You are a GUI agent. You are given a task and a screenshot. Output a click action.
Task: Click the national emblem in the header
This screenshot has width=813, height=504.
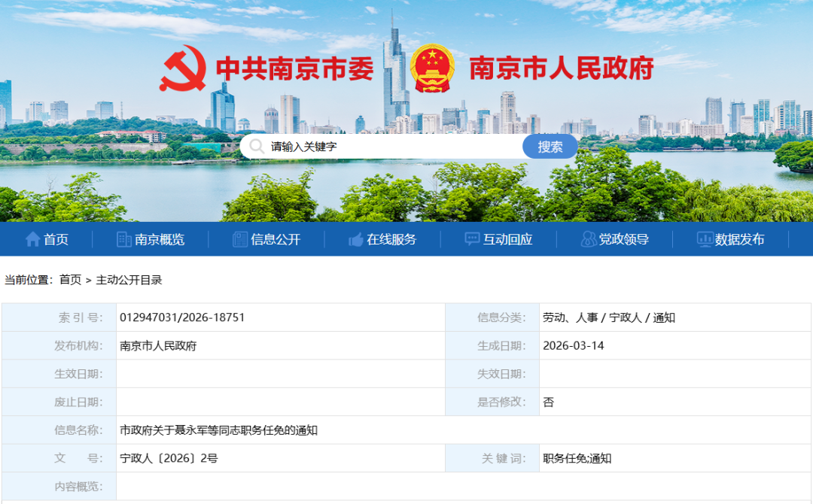[432, 68]
